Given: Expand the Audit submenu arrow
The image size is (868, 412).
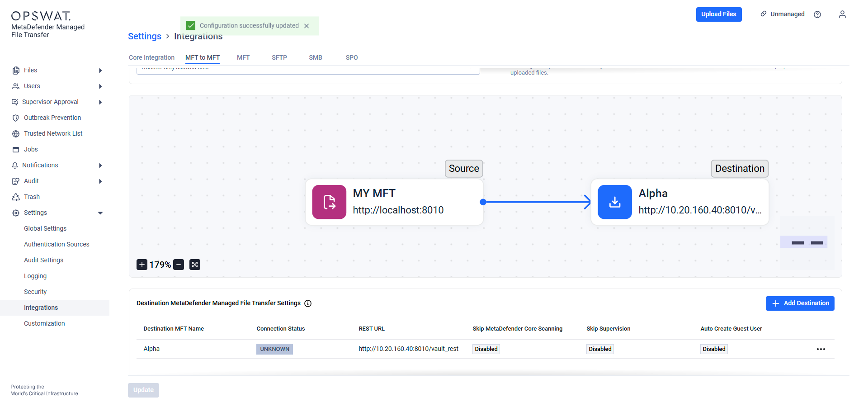Looking at the screenshot, I should point(100,181).
